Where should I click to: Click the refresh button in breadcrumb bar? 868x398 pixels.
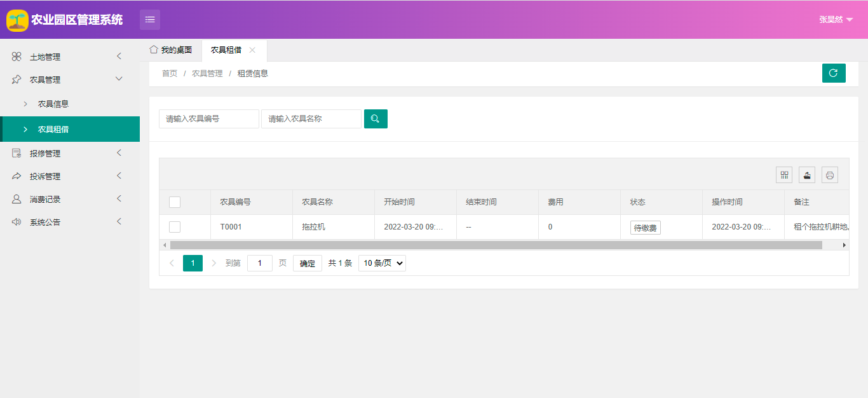click(x=834, y=73)
